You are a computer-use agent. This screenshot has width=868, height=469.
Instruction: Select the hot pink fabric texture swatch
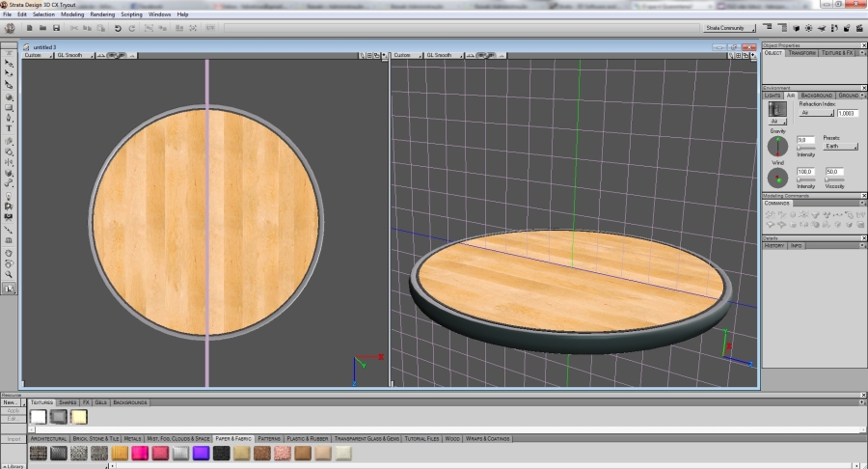[x=140, y=454]
